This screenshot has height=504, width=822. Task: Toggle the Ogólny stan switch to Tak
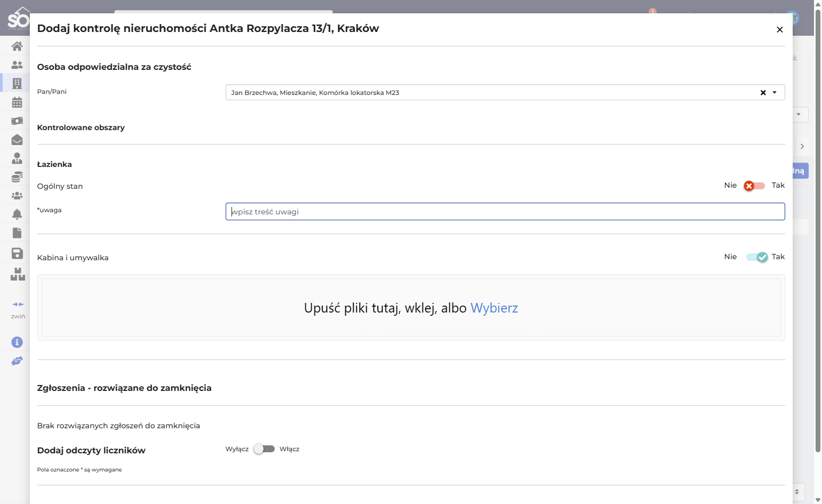coord(754,186)
